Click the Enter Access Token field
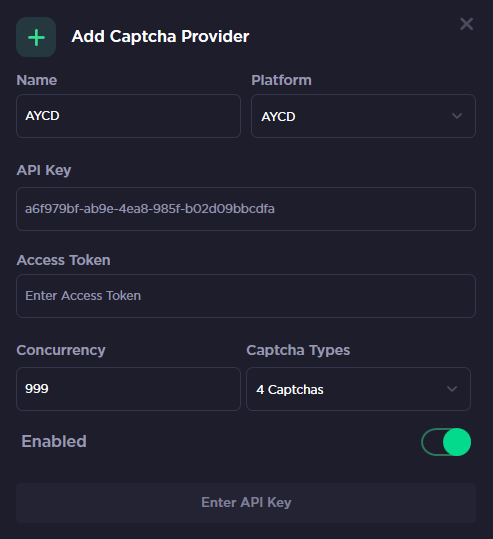 pyautogui.click(x=246, y=296)
